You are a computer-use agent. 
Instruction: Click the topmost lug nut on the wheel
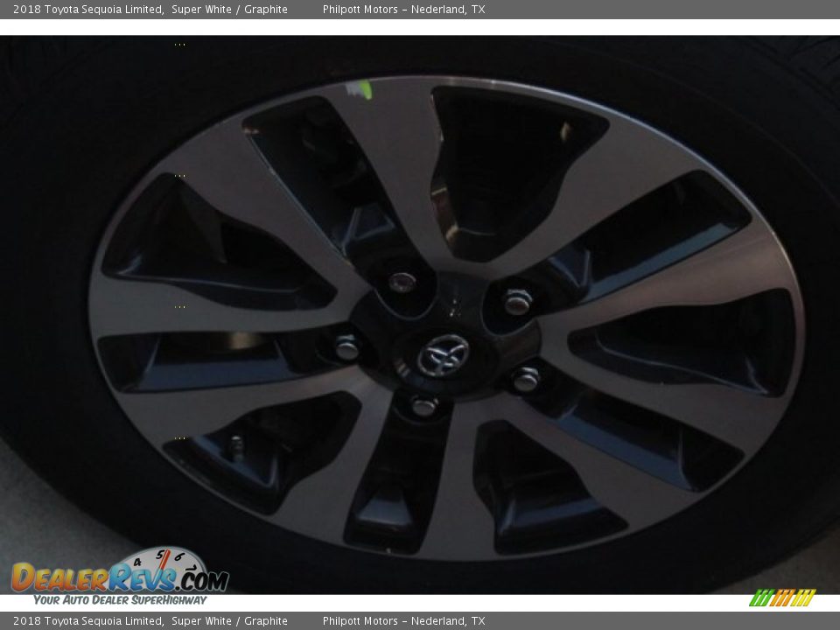(x=402, y=282)
